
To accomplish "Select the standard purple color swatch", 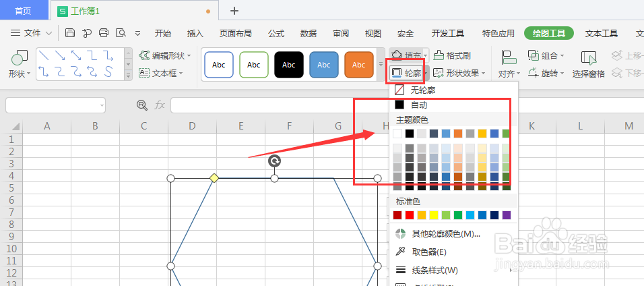I will [x=507, y=214].
